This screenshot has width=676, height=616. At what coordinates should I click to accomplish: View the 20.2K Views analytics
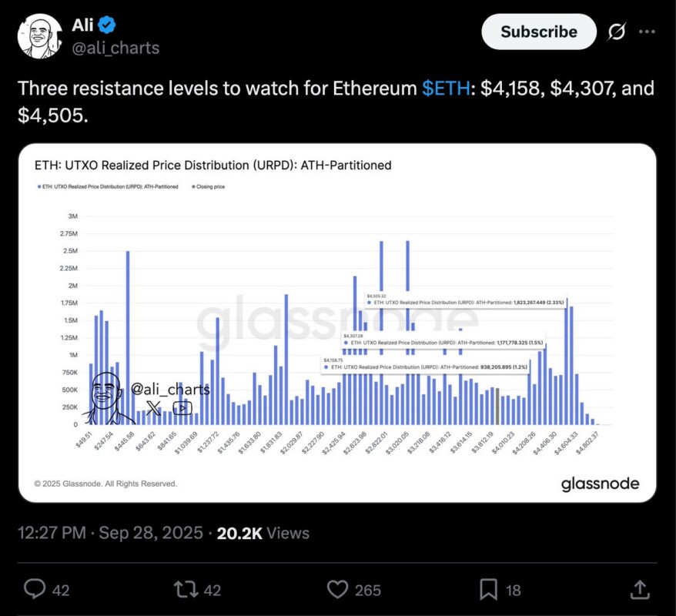click(261, 533)
